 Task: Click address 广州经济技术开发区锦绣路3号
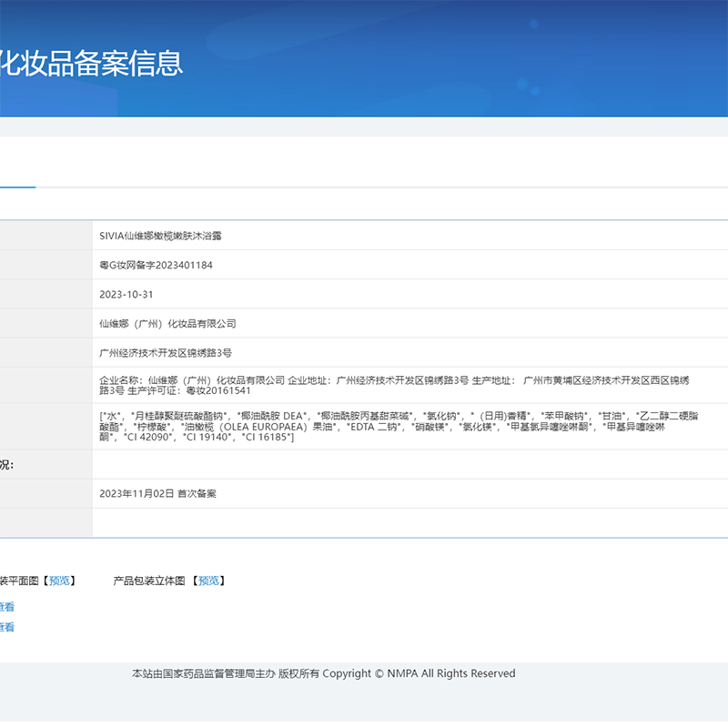(x=166, y=353)
